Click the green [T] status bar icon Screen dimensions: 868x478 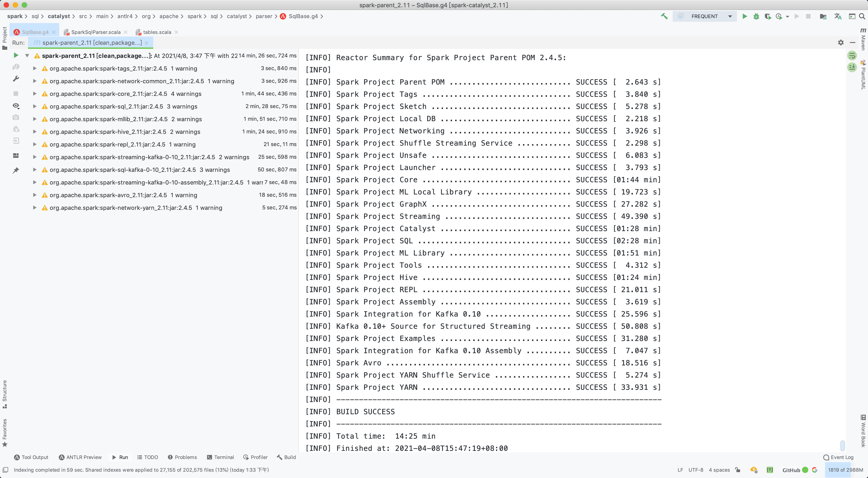coord(770,470)
